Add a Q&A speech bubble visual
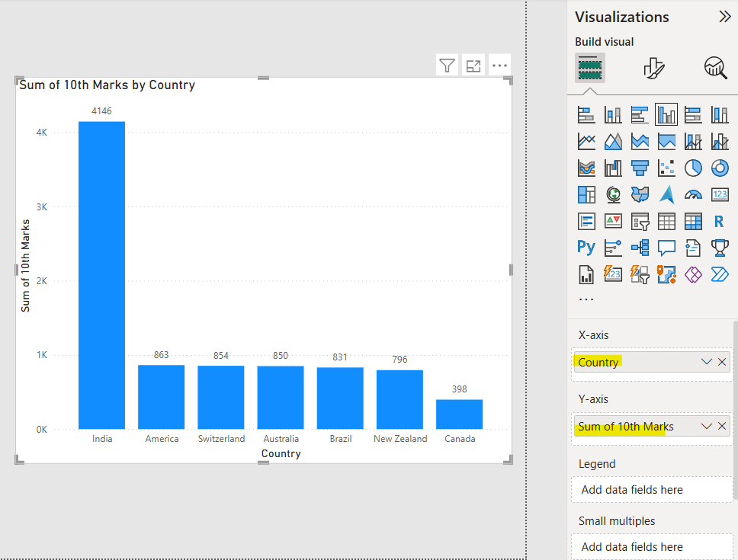 point(667,247)
